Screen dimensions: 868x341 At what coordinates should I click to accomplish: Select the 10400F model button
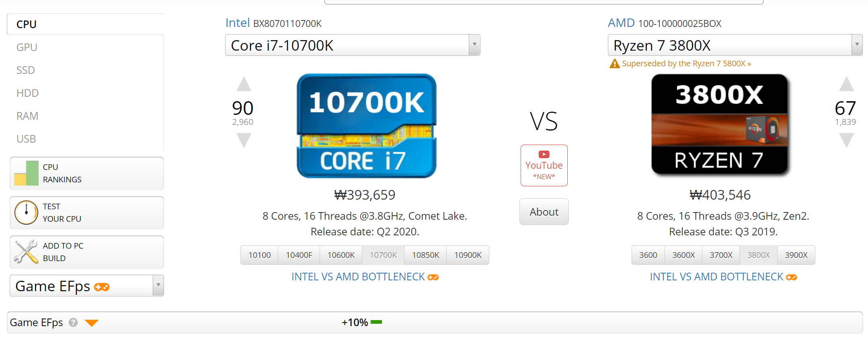299,255
